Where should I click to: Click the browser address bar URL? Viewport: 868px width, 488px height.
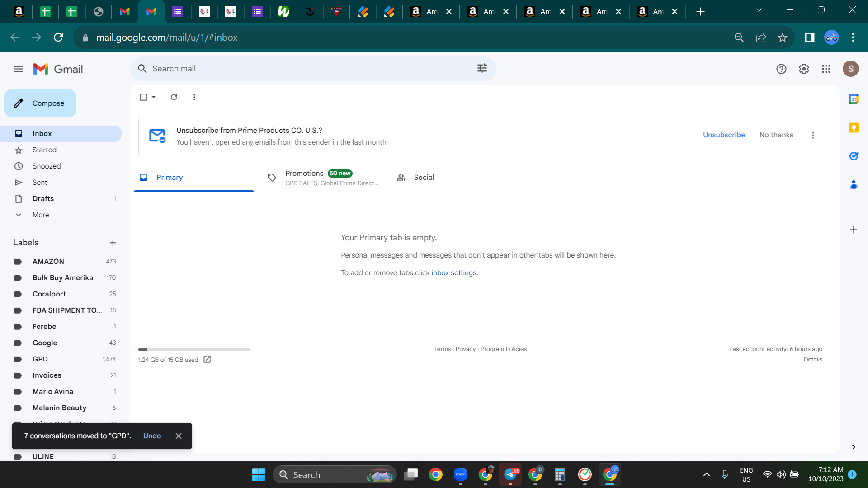pos(167,38)
